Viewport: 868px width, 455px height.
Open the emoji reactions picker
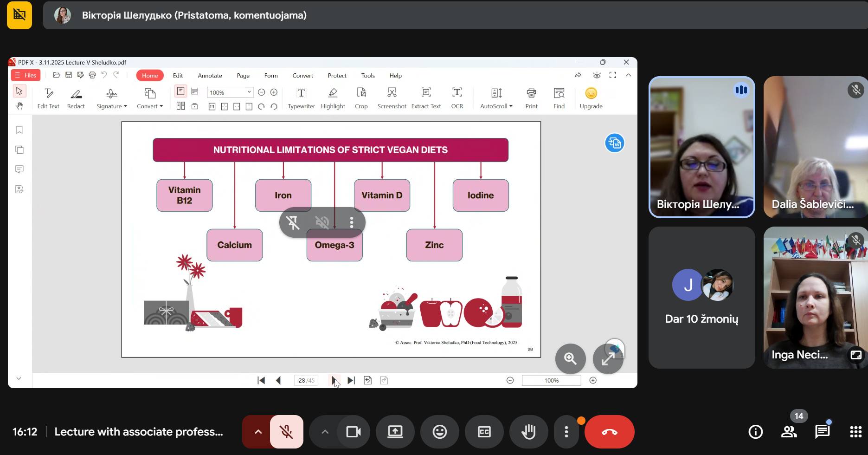[x=439, y=432]
